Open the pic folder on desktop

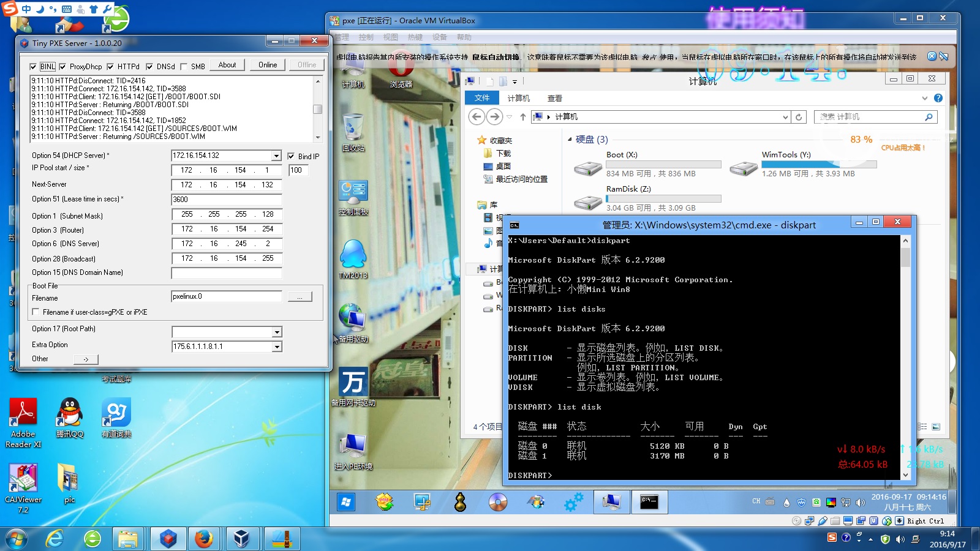69,482
